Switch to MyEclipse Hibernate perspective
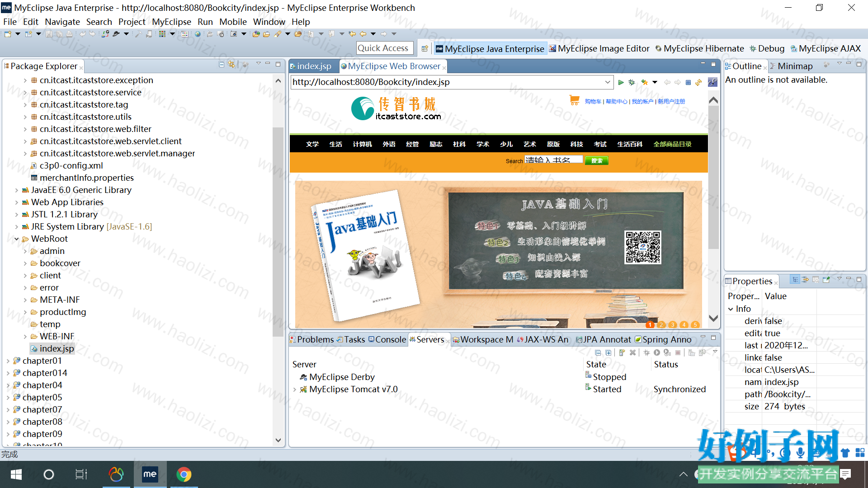 (699, 49)
